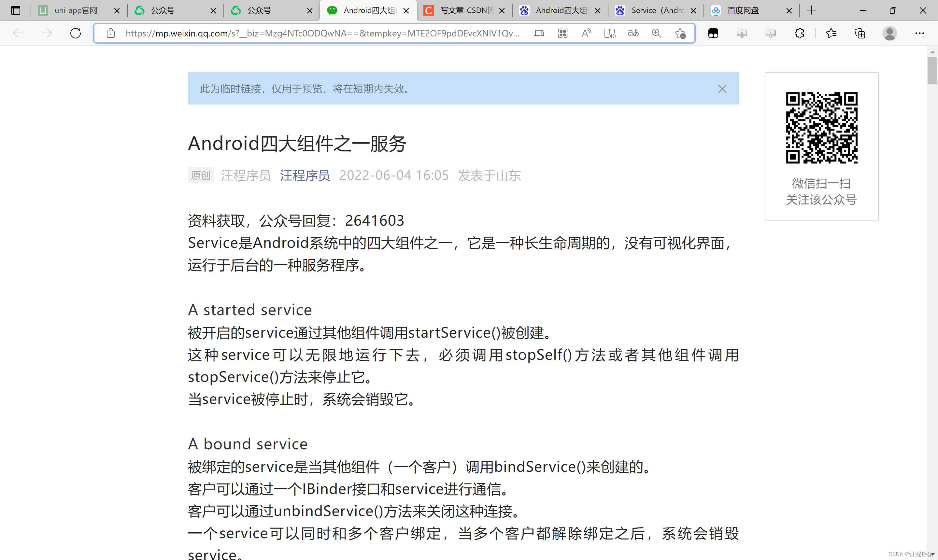This screenshot has width=938, height=560.
Task: Click the QR code generator icon in address bar
Action: pyautogui.click(x=562, y=33)
